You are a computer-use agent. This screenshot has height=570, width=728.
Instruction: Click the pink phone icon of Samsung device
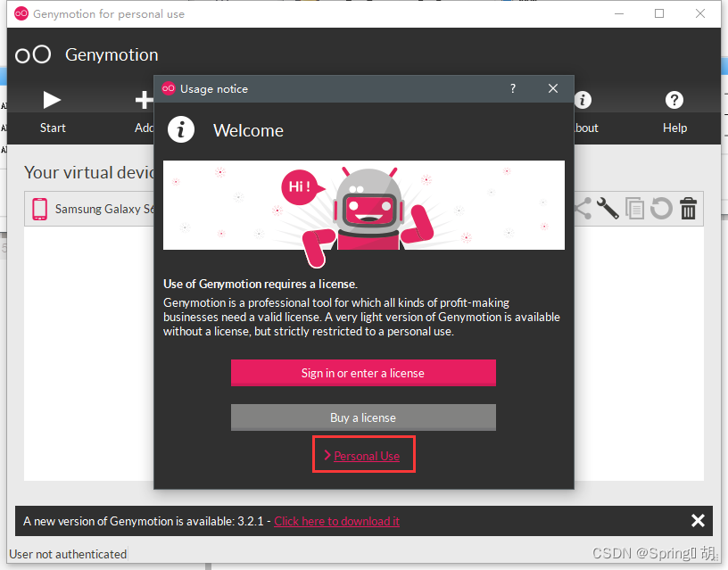pyautogui.click(x=40, y=209)
